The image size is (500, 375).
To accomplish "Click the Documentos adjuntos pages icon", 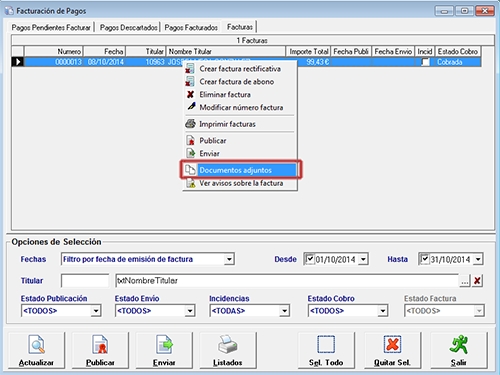I will click(x=190, y=170).
